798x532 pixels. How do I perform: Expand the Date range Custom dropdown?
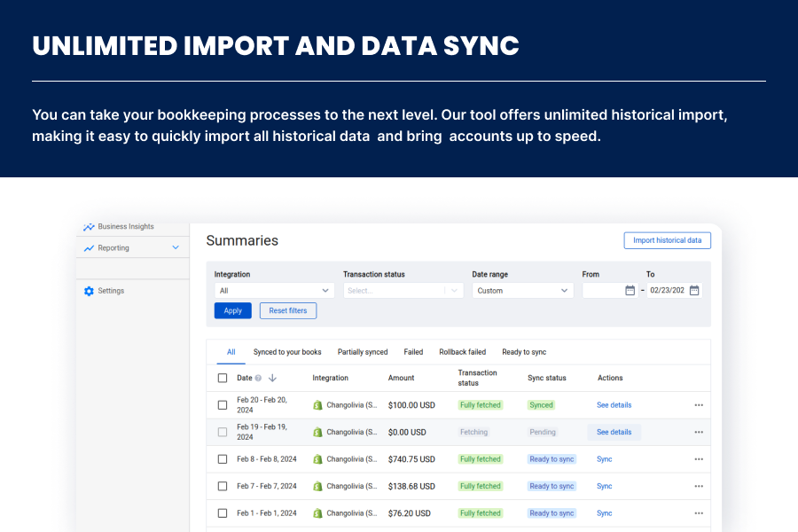[x=522, y=290]
